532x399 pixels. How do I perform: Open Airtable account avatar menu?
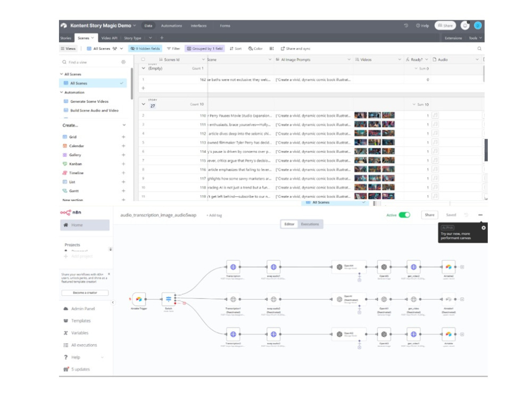(x=478, y=26)
